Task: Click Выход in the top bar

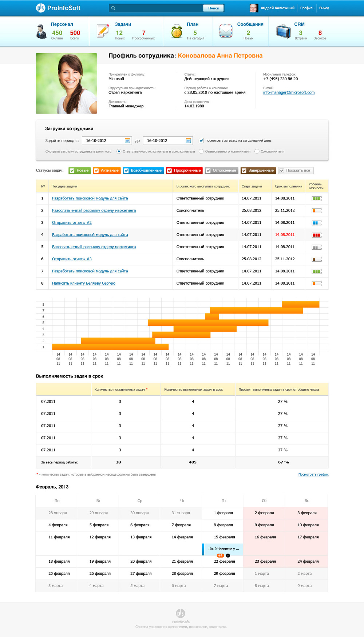Action: pos(324,8)
